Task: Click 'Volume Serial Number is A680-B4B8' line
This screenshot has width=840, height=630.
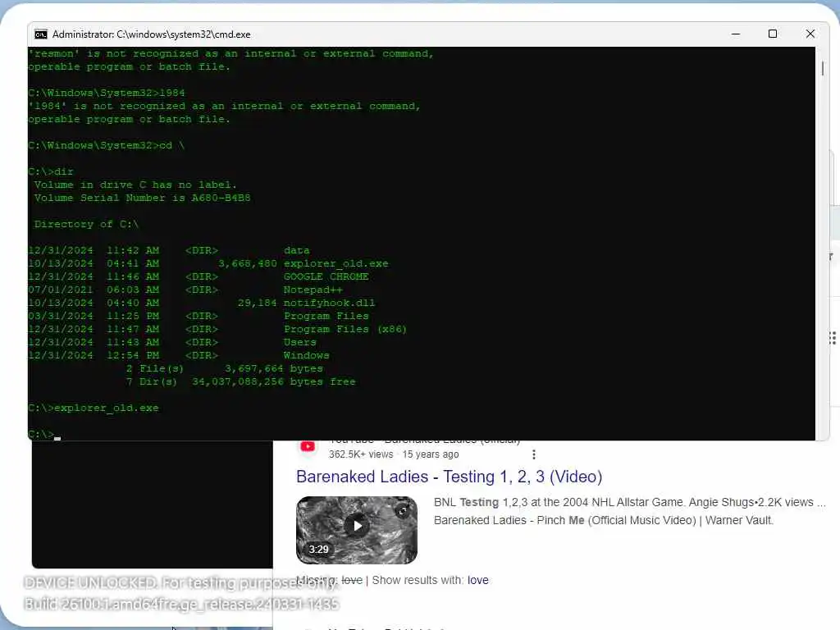Action: 142,199
